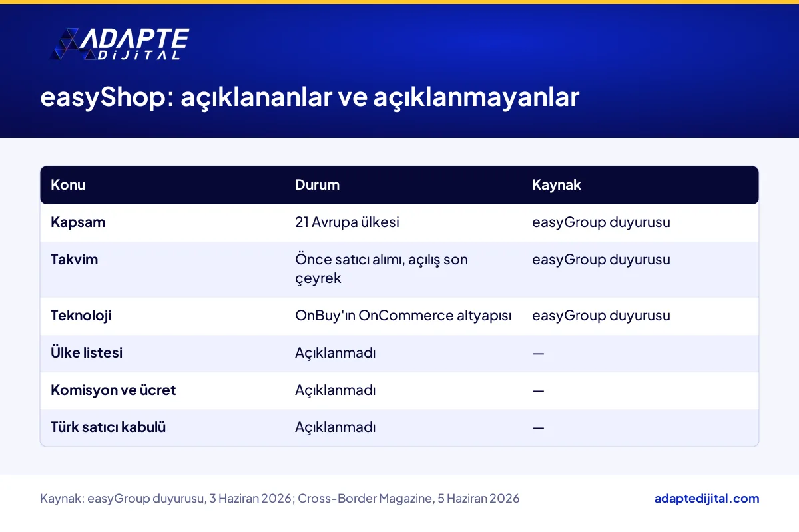Click easyGroup duyurusu in the Takvim row
Viewport: 799px width, 532px height.
pyautogui.click(x=601, y=260)
